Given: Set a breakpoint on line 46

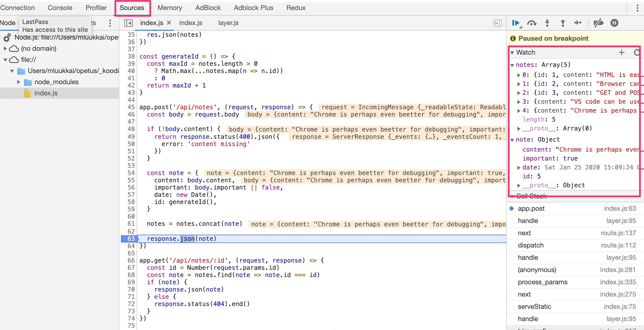Looking at the screenshot, I should click(131, 114).
